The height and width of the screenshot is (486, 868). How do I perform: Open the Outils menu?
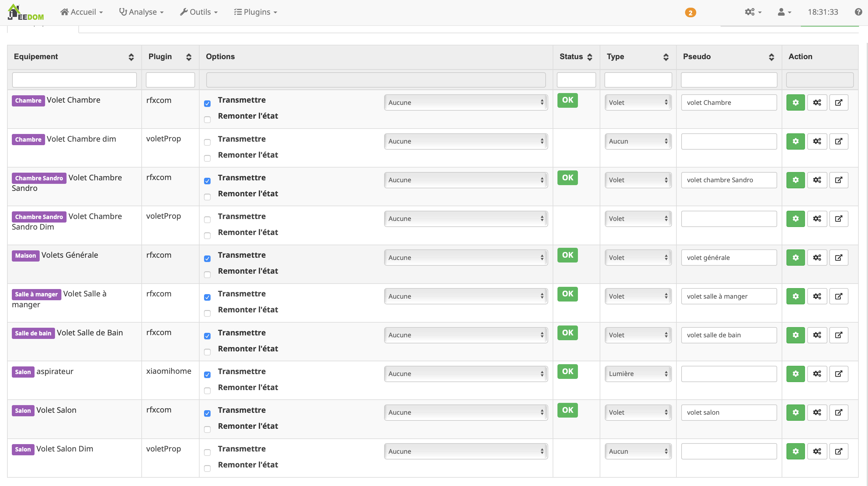199,12
